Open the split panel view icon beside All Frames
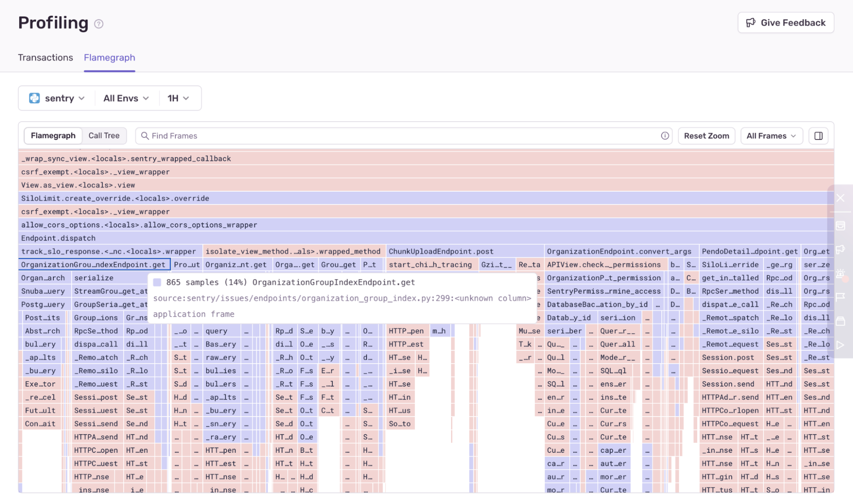Viewport: 853px width, 504px height. 818,136
